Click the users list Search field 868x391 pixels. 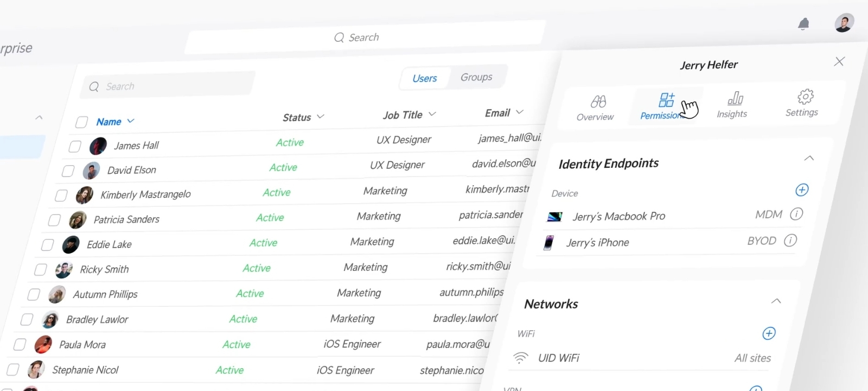point(168,86)
